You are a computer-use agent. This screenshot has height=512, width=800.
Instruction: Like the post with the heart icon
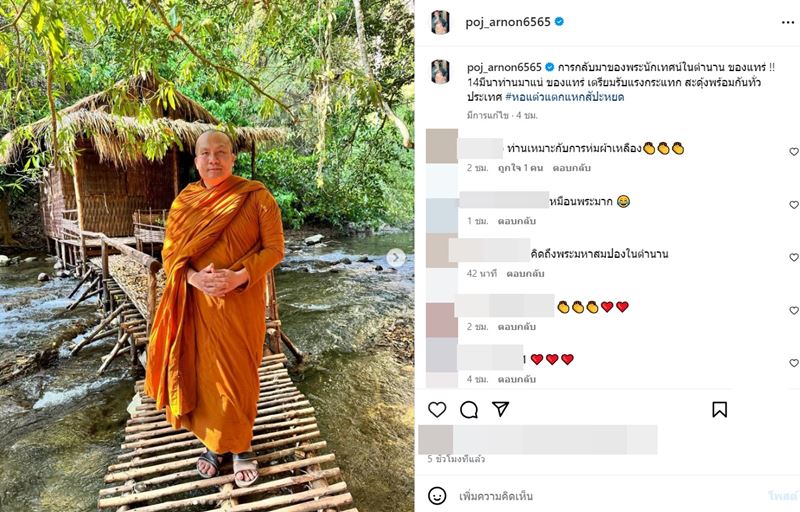pos(437,409)
